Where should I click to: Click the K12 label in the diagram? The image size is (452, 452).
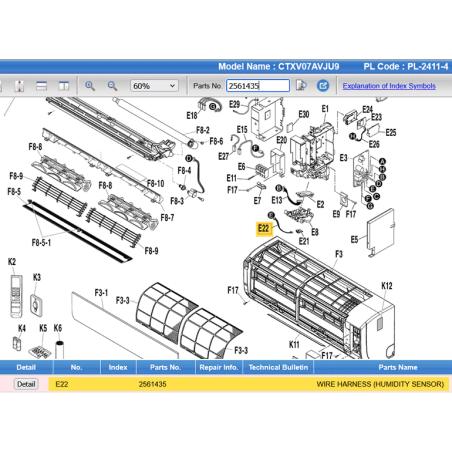(x=387, y=286)
